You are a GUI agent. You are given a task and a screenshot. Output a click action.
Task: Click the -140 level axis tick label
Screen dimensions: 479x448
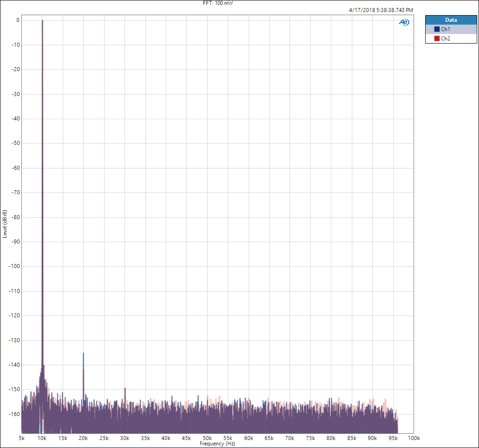point(14,365)
